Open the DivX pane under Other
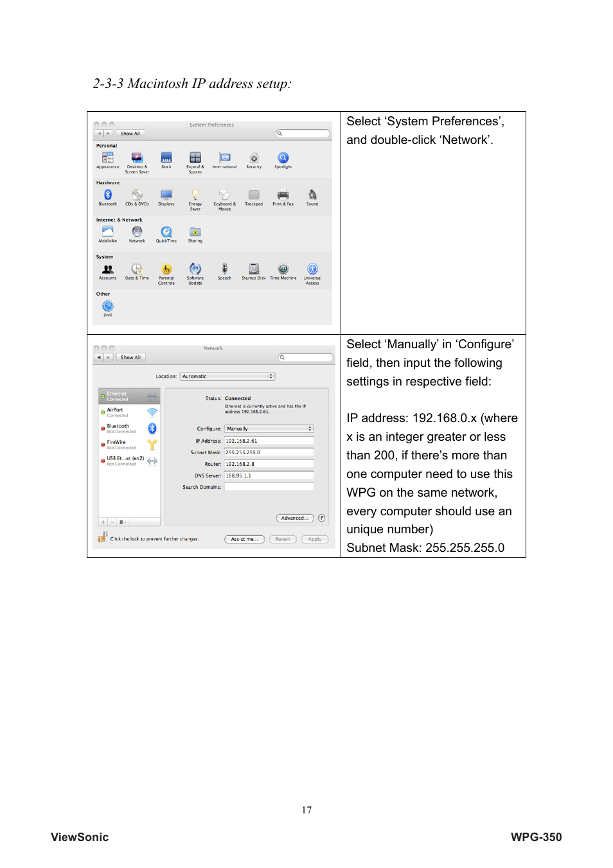 tap(107, 308)
